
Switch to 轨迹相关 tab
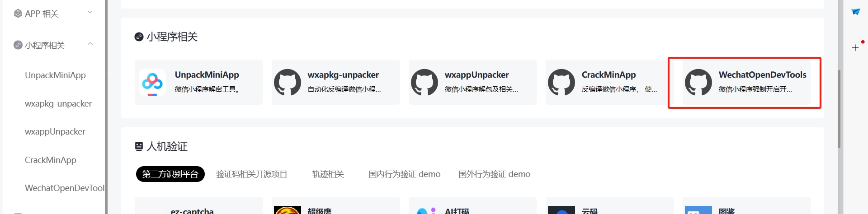pyautogui.click(x=328, y=174)
